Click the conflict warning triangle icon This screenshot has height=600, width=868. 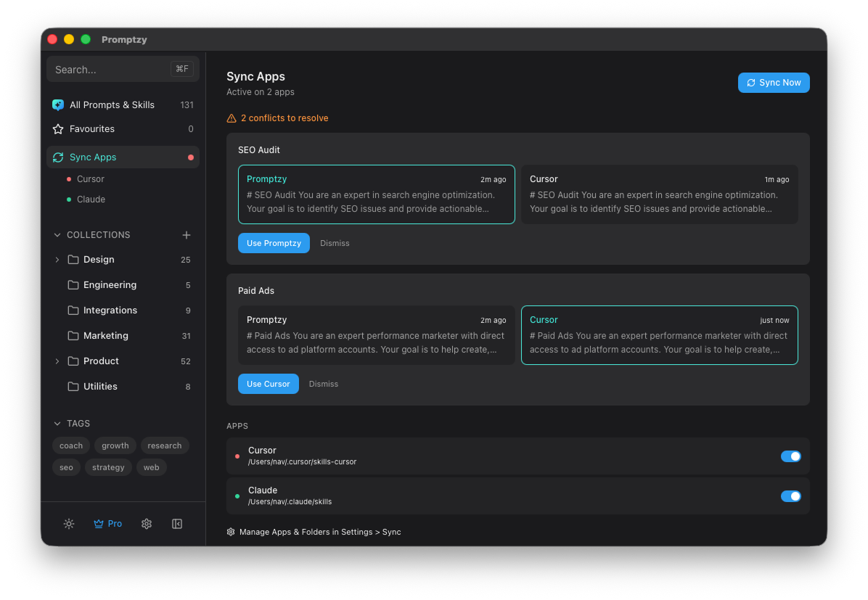point(231,117)
